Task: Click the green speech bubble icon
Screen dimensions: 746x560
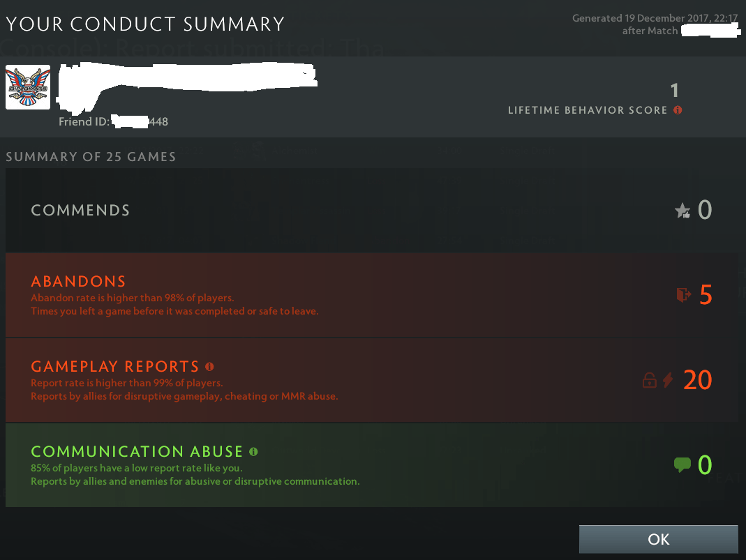Action: click(x=682, y=464)
